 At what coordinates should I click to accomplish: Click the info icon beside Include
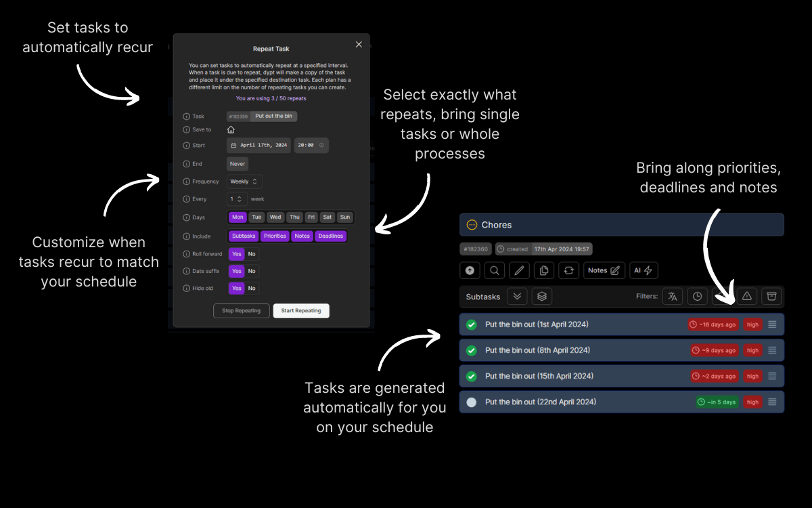pos(187,236)
